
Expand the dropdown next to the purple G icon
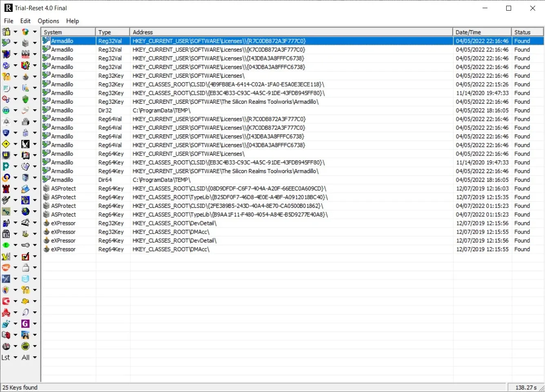point(35,324)
